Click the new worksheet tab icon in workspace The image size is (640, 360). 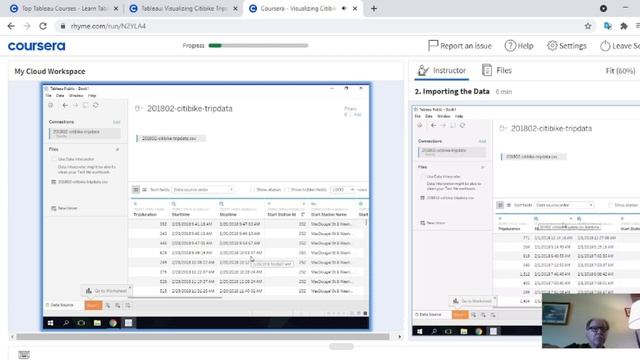pos(108,305)
